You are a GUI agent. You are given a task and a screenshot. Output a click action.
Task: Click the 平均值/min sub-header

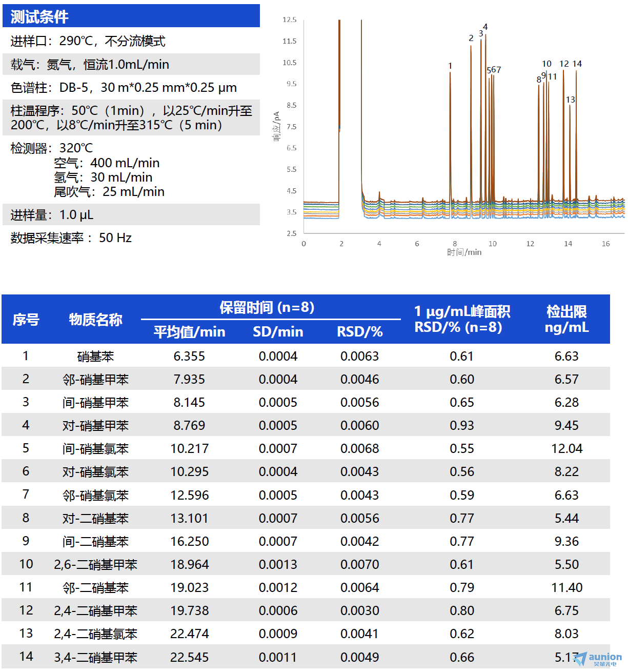189,332
